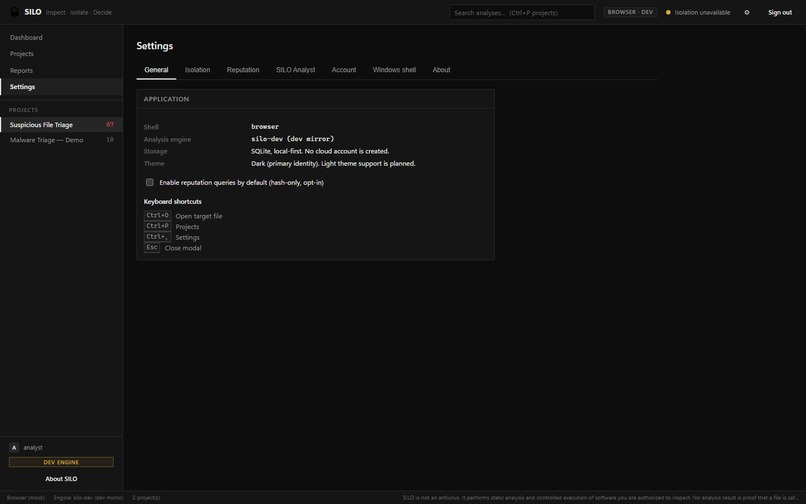Open the Malware Triage — Demo project
806x504 pixels.
tap(61, 140)
